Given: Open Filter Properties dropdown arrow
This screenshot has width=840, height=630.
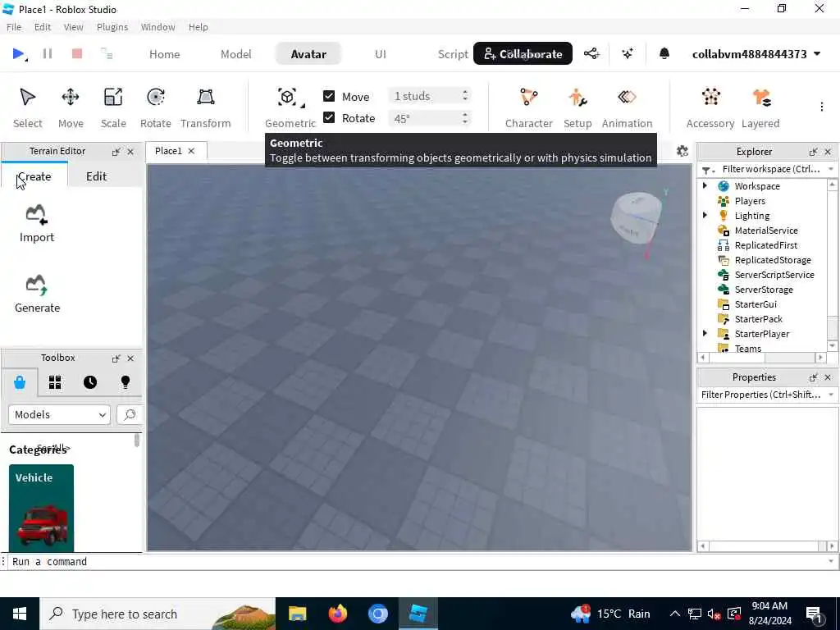Looking at the screenshot, I should pos(830,395).
